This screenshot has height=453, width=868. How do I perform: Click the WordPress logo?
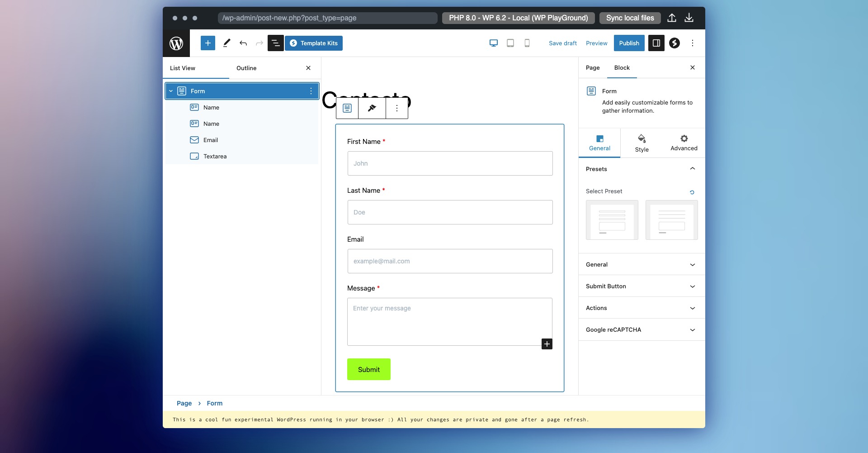point(176,43)
